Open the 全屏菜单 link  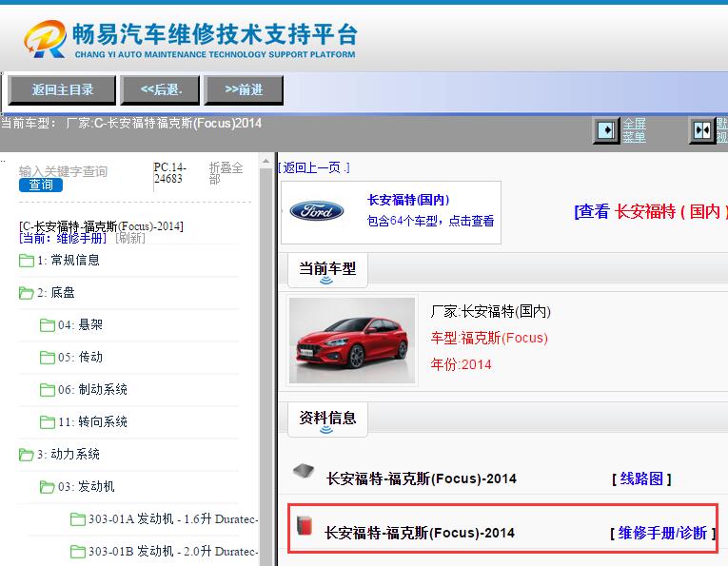(634, 130)
